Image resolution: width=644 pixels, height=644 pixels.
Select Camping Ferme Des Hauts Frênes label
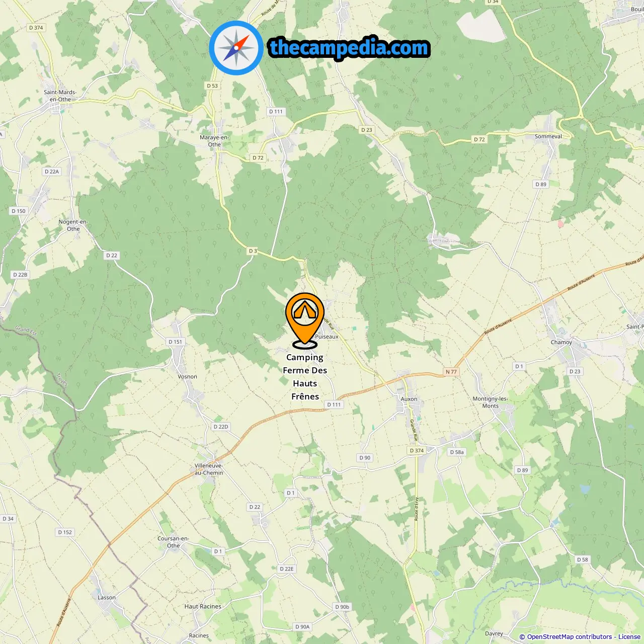point(305,377)
